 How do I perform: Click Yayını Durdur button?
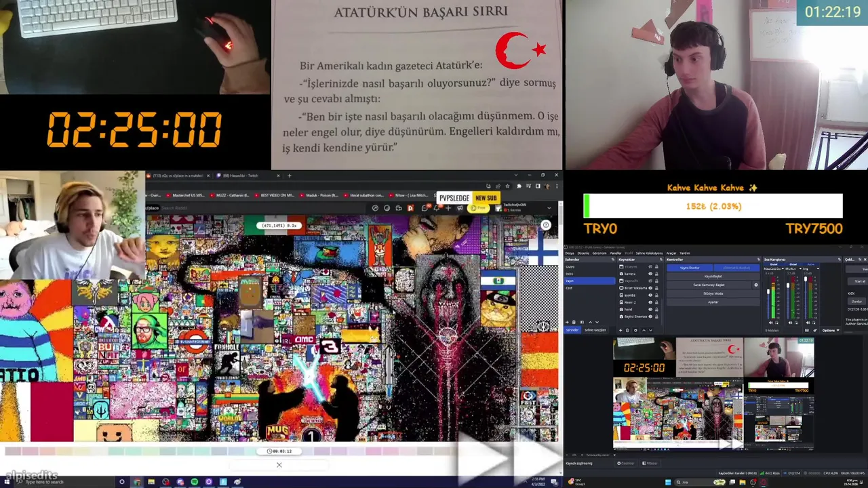tap(690, 268)
